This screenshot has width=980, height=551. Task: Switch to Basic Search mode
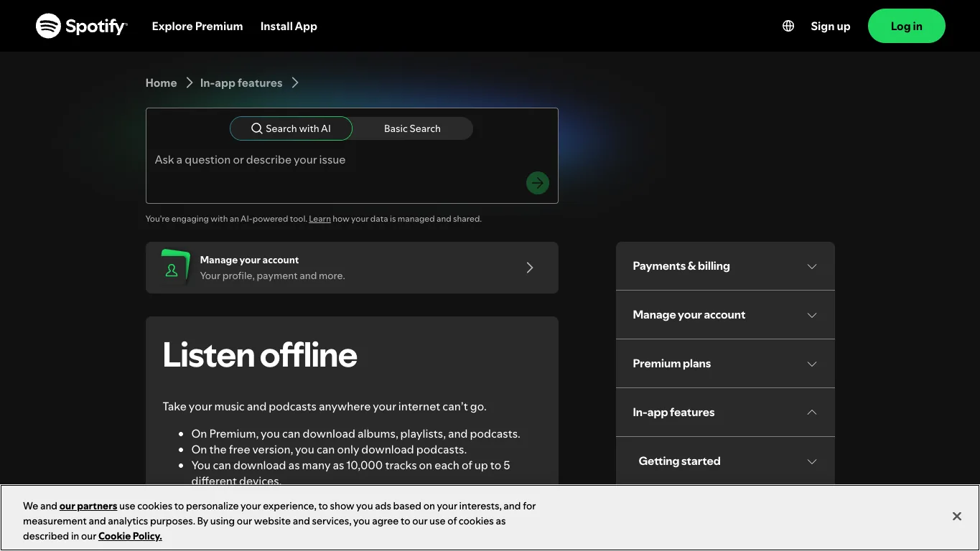pyautogui.click(x=412, y=128)
